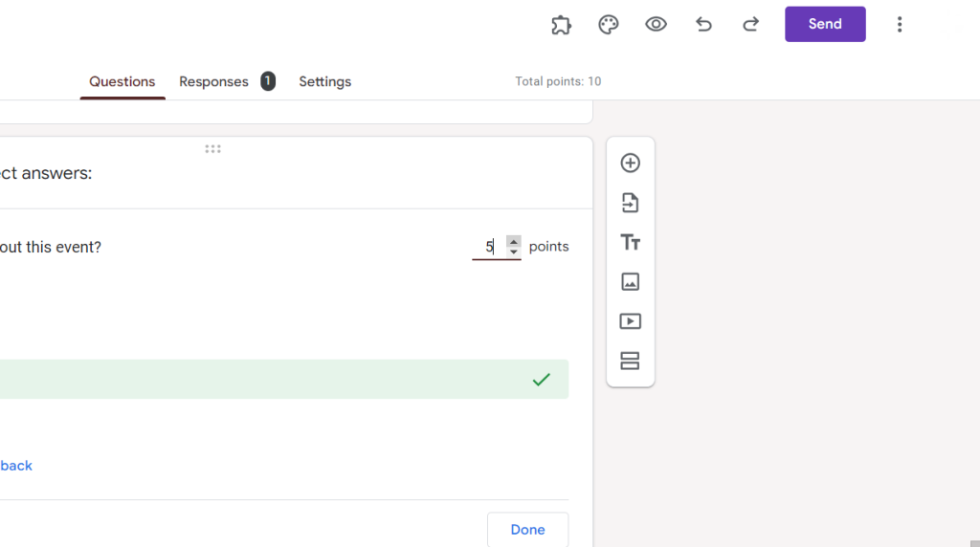The width and height of the screenshot is (980, 547).
Task: Redo the last action
Action: click(750, 24)
